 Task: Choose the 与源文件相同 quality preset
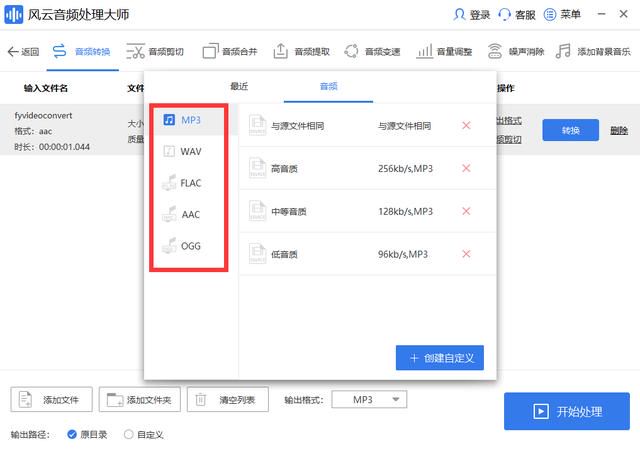[367, 126]
